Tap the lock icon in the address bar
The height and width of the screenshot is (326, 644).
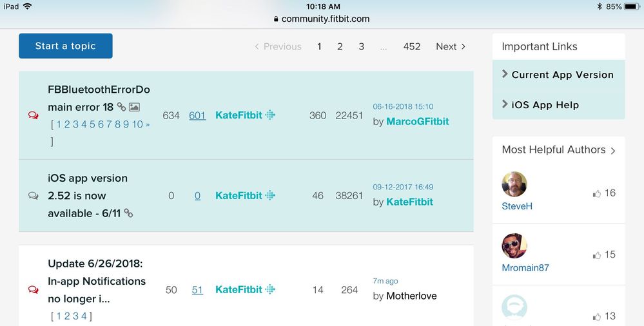(276, 19)
